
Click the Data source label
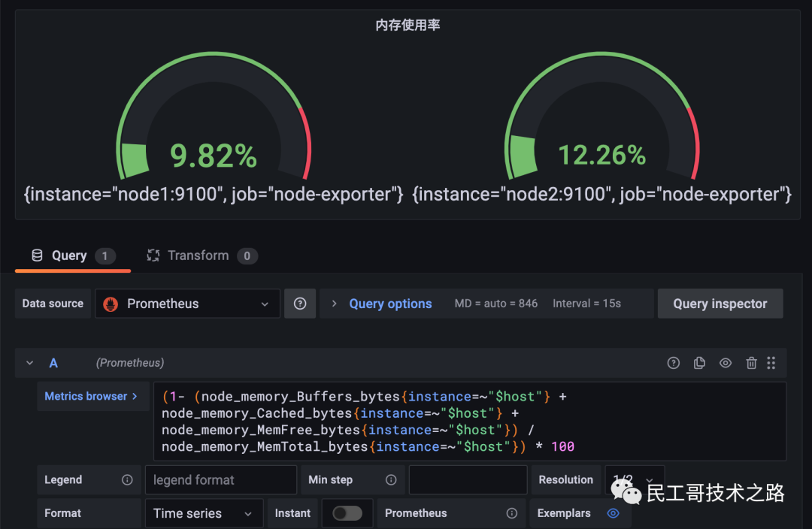[x=53, y=304]
